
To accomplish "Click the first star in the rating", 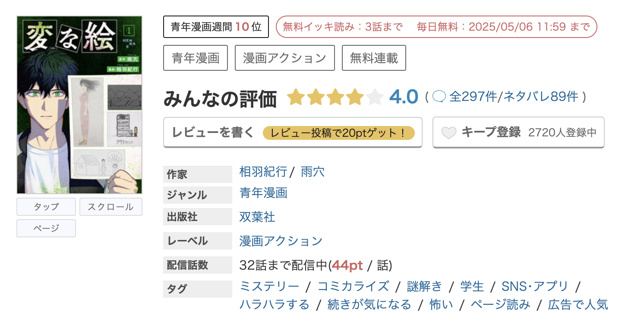I will point(297,97).
